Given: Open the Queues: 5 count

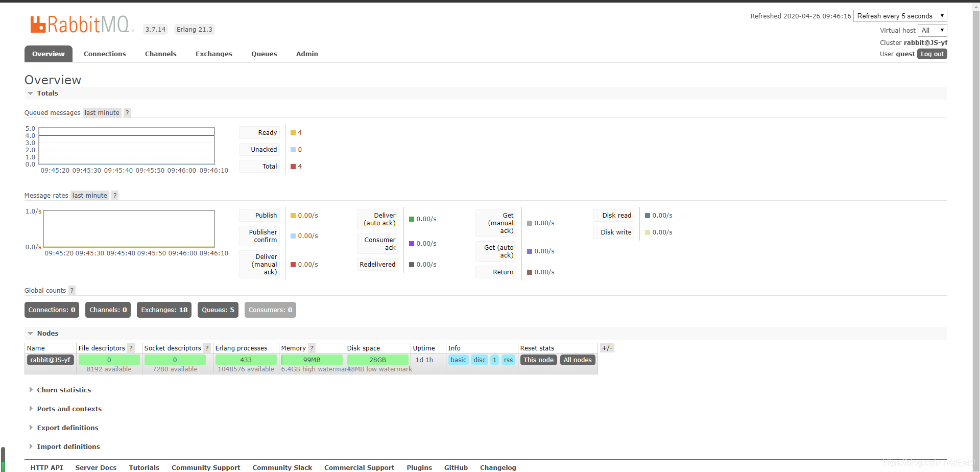Looking at the screenshot, I should (x=218, y=310).
